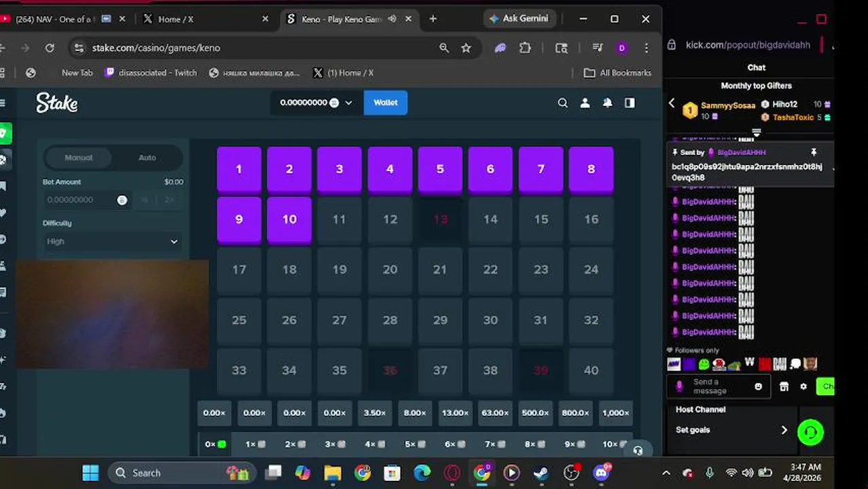The height and width of the screenshot is (489, 868).
Task: Open File Explorer from taskbar
Action: (x=333, y=473)
